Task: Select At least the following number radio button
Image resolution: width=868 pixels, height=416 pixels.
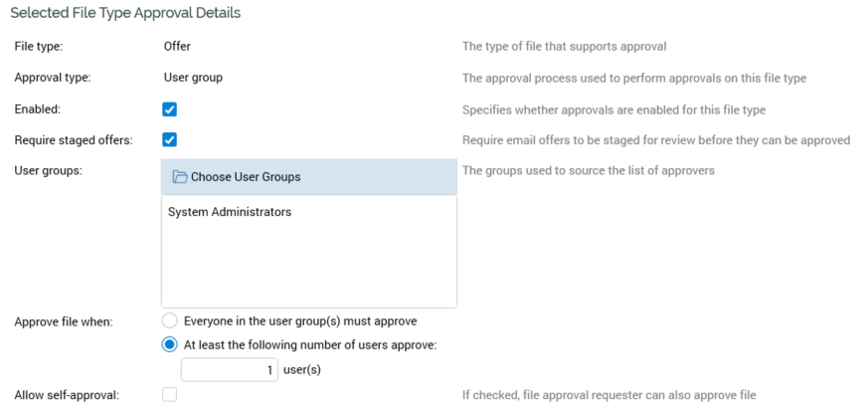Action: pos(169,345)
